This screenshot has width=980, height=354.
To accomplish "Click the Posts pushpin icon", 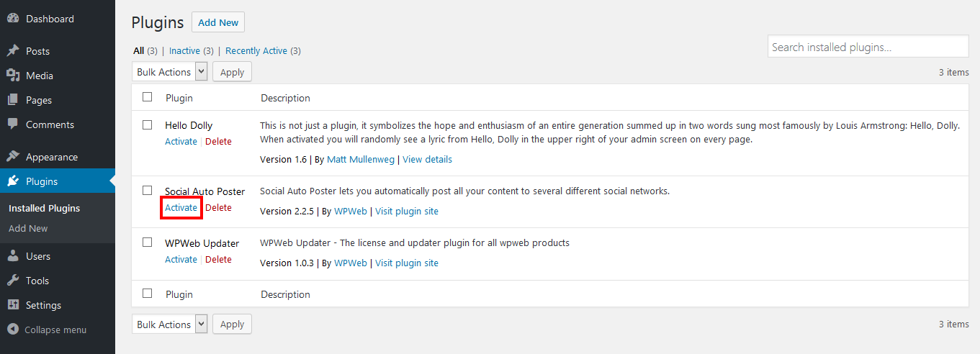I will tap(12, 51).
